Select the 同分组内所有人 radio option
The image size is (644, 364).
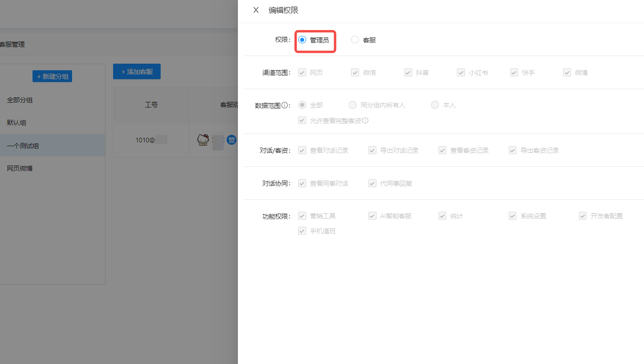352,105
